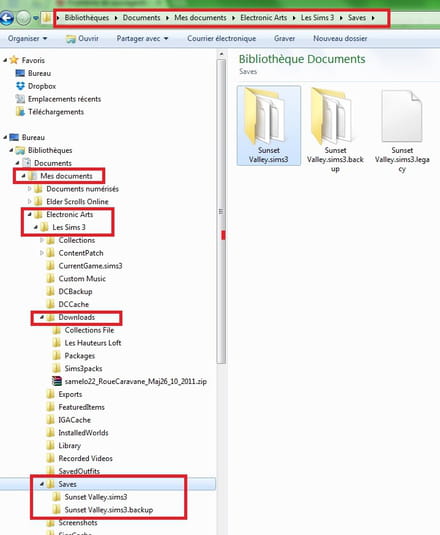The width and height of the screenshot is (440, 535).
Task: Select the DCBackup folder icon
Action: [x=50, y=291]
